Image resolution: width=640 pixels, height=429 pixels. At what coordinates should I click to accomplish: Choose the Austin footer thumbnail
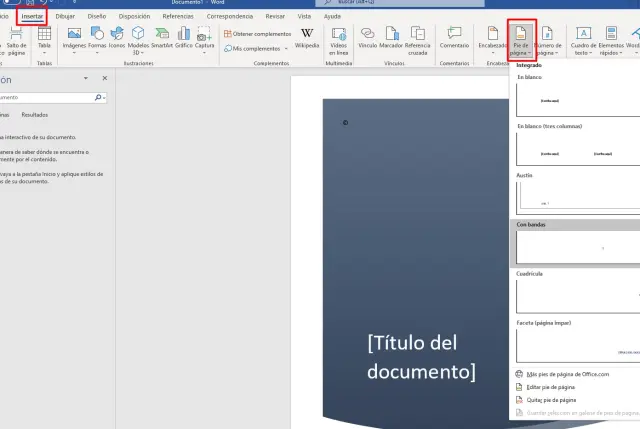point(577,196)
